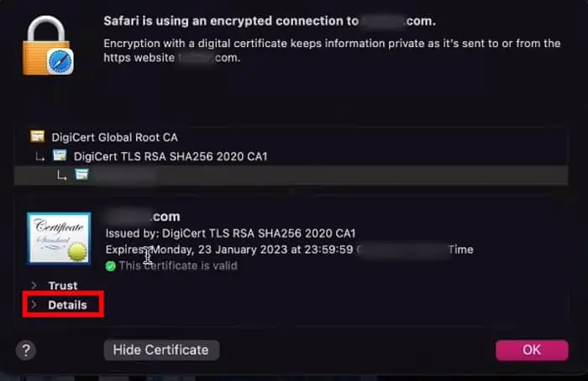Select the highlighted leaf certificate row
This screenshot has height=381, width=588.
[294, 175]
